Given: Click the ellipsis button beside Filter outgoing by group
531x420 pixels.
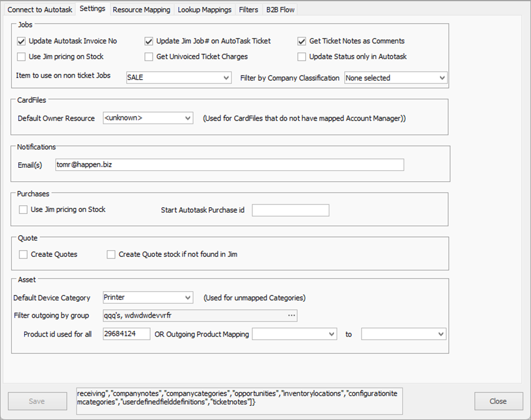Looking at the screenshot, I should point(291,316).
